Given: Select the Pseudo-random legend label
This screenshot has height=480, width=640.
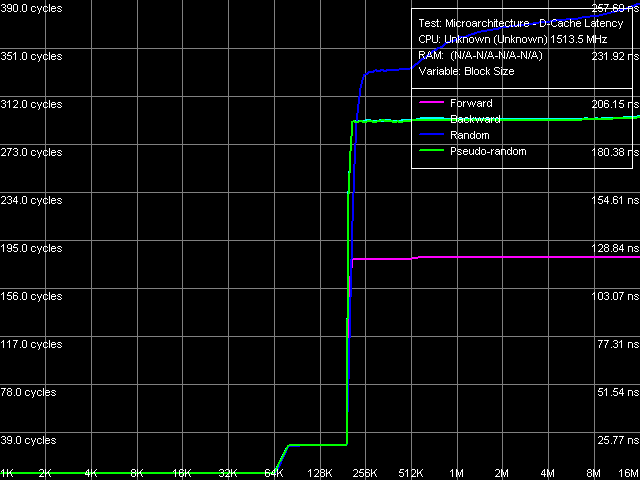Looking at the screenshot, I should coord(488,151).
